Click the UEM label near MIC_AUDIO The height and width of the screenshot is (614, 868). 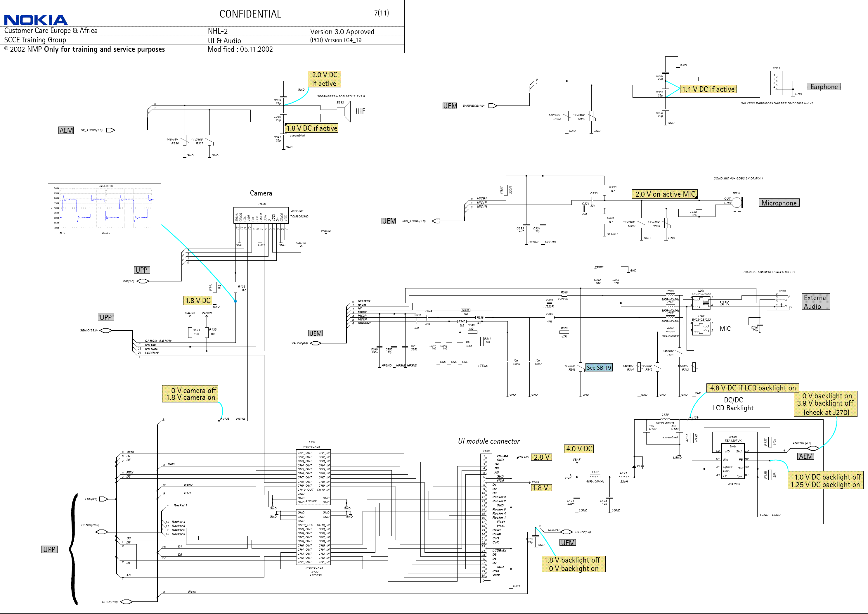point(389,221)
